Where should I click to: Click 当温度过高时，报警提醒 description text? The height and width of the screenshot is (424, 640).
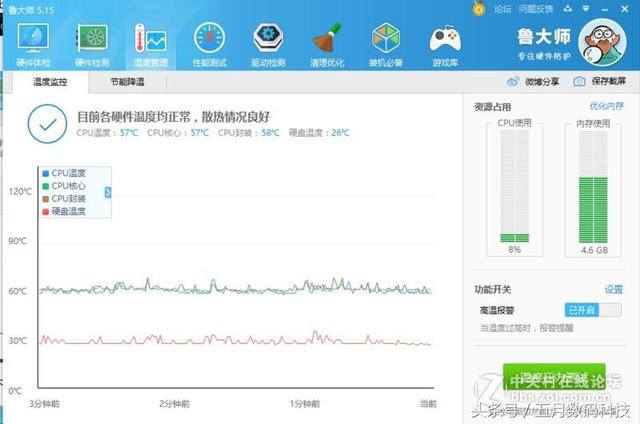527,328
